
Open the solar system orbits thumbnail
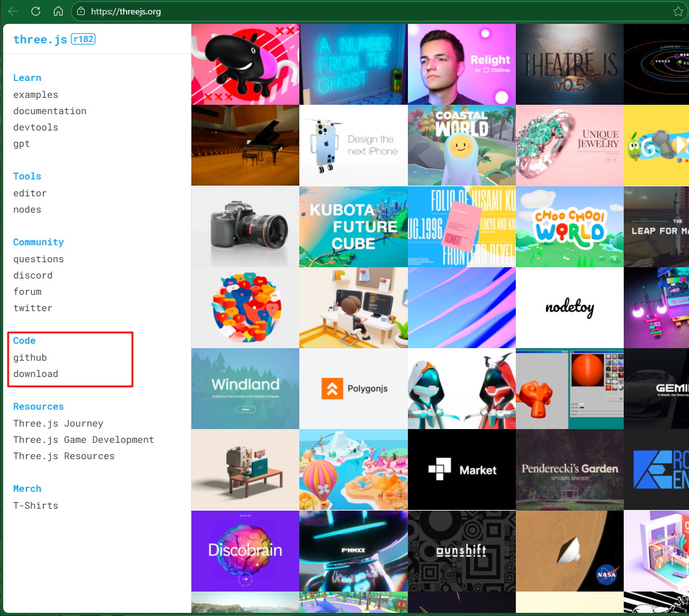[656, 64]
